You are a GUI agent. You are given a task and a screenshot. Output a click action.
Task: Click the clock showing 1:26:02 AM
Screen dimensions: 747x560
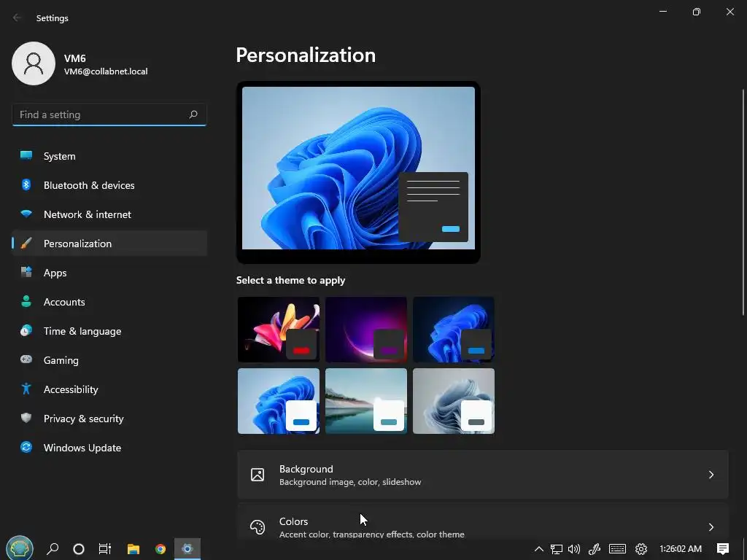681,549
